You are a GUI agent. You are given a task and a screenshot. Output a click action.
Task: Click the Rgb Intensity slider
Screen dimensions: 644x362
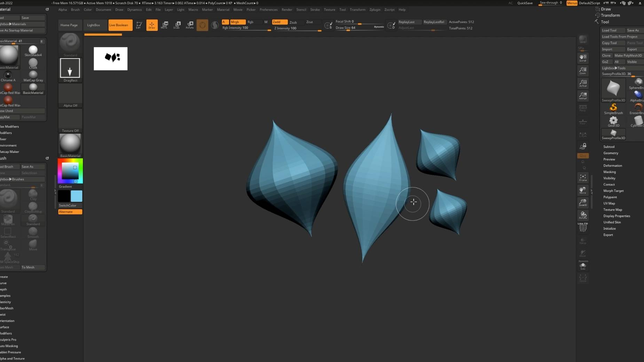246,28
